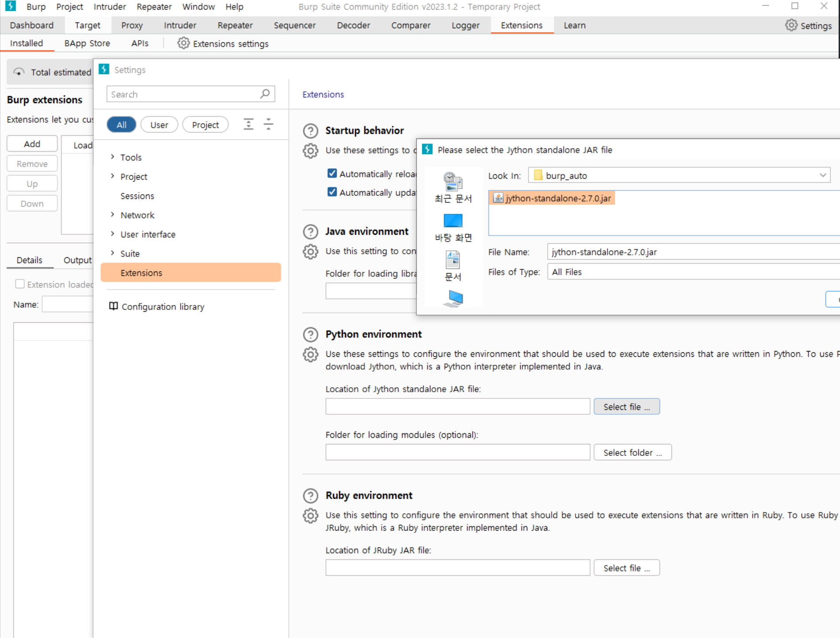Image resolution: width=840 pixels, height=638 pixels.
Task: Click the extension Name field
Action: (67, 304)
